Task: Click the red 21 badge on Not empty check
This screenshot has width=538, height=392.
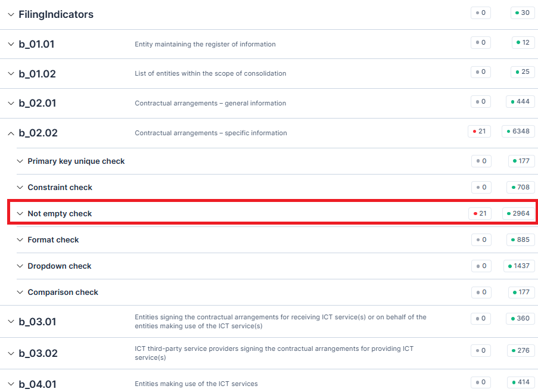Action: pos(479,213)
